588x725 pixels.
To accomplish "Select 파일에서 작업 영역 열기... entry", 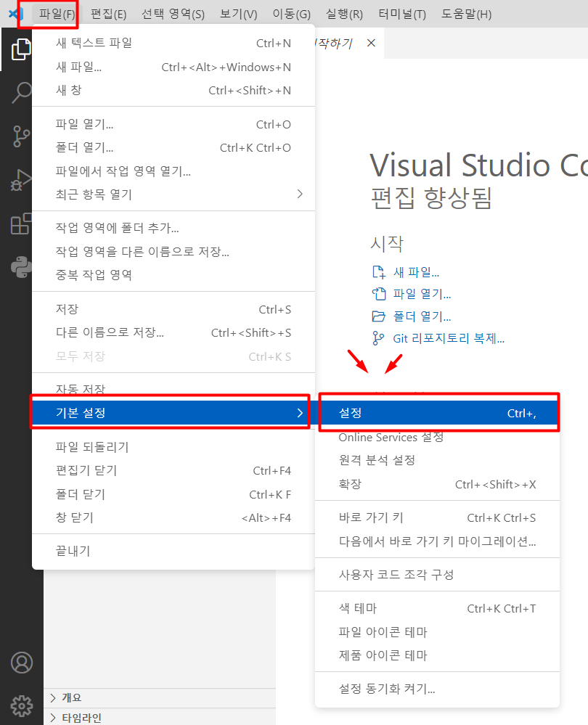I will click(173, 171).
